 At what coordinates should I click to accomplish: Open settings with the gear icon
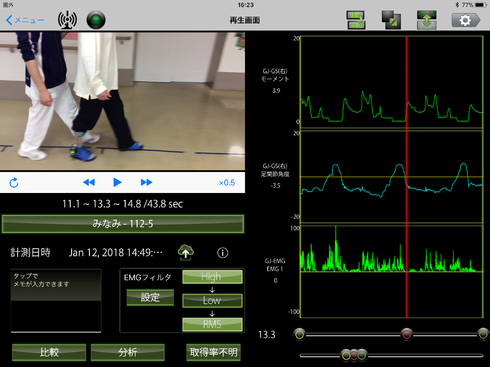[466, 20]
